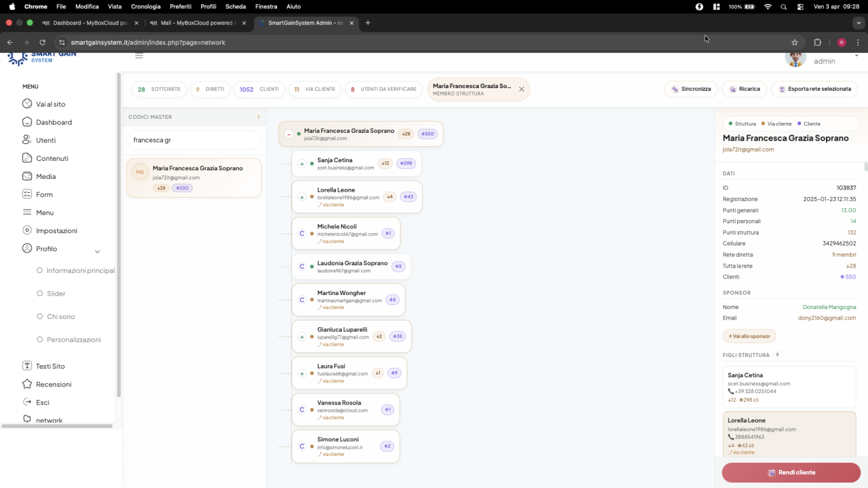This screenshot has height=488, width=868.
Task: Open the Preferiti menu in the menu bar
Action: tap(180, 7)
